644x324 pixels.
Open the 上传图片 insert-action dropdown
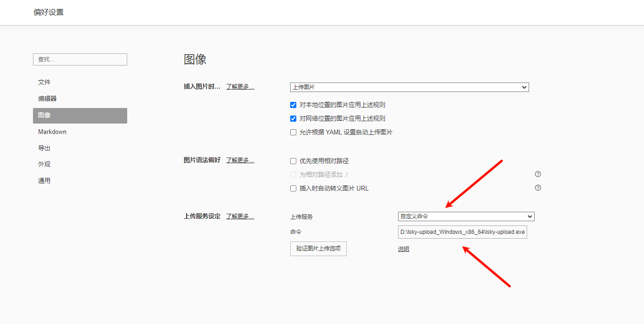click(x=409, y=87)
